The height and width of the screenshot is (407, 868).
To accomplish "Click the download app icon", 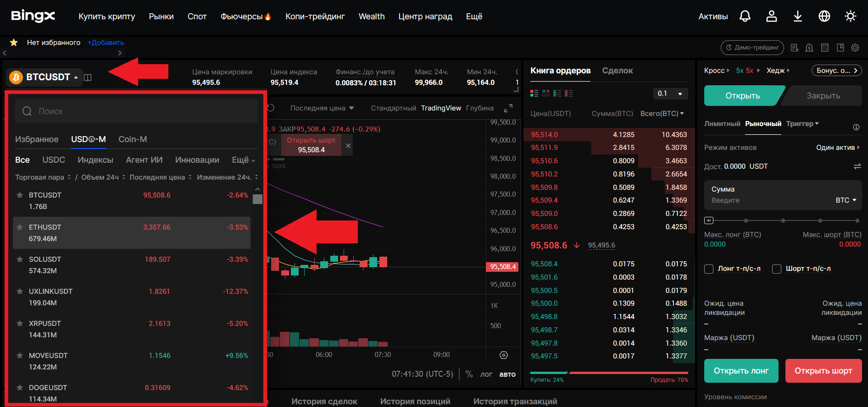I will (798, 16).
